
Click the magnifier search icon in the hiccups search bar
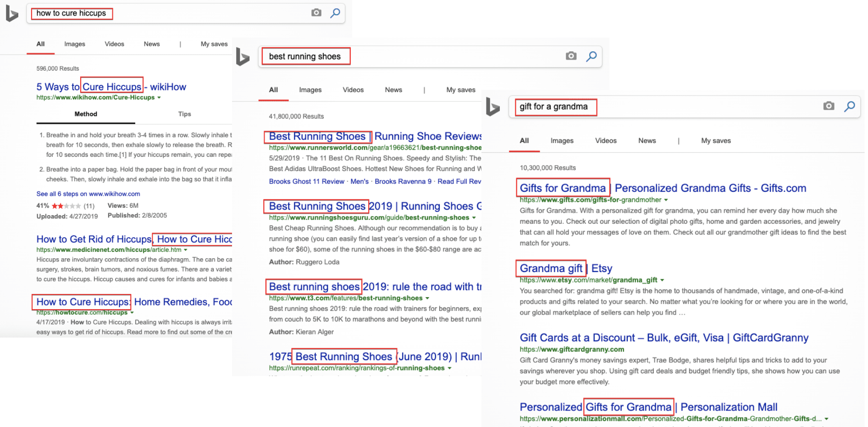pyautogui.click(x=335, y=13)
